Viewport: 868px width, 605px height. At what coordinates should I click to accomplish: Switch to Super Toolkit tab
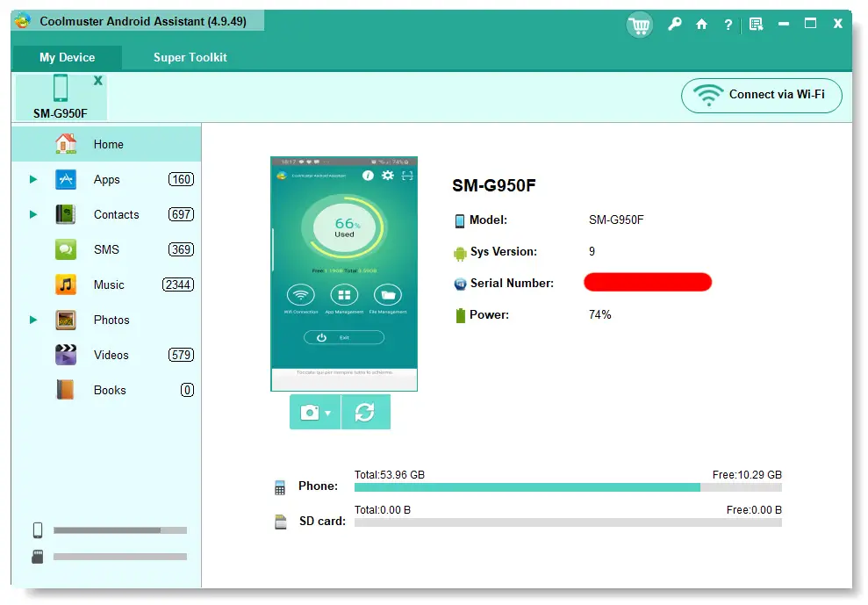click(190, 58)
